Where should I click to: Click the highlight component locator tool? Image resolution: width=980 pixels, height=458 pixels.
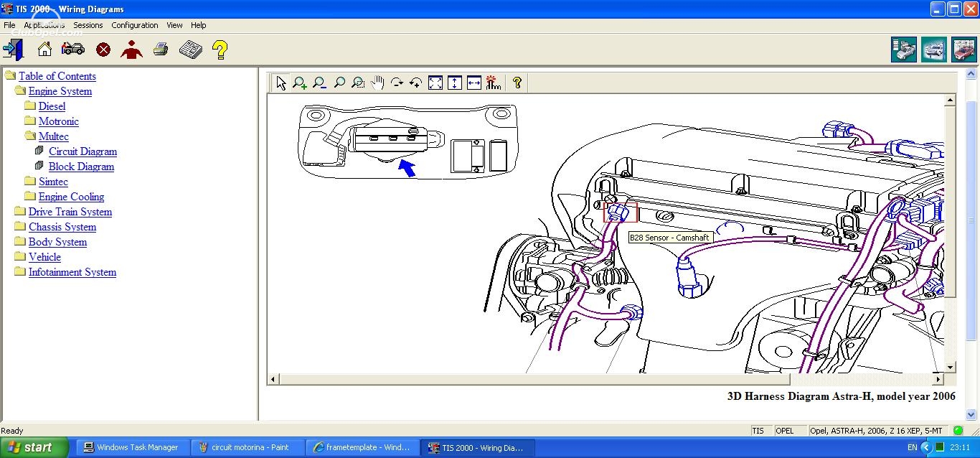pos(493,83)
